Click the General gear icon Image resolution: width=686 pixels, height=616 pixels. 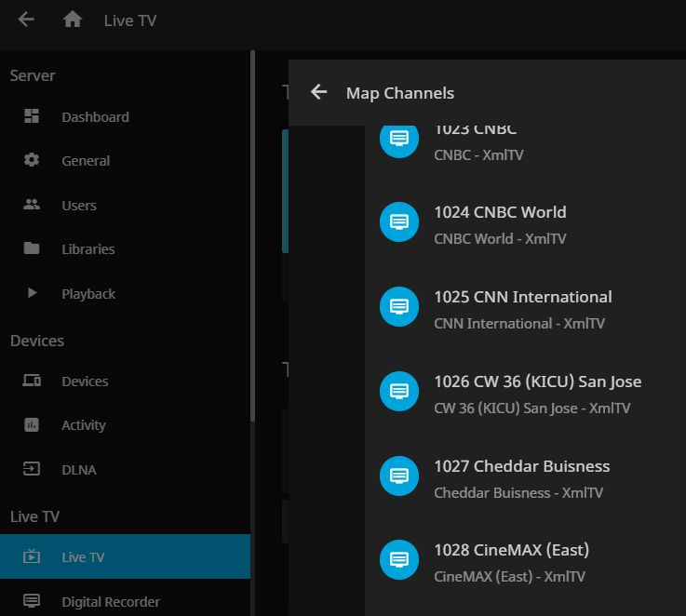[32, 160]
